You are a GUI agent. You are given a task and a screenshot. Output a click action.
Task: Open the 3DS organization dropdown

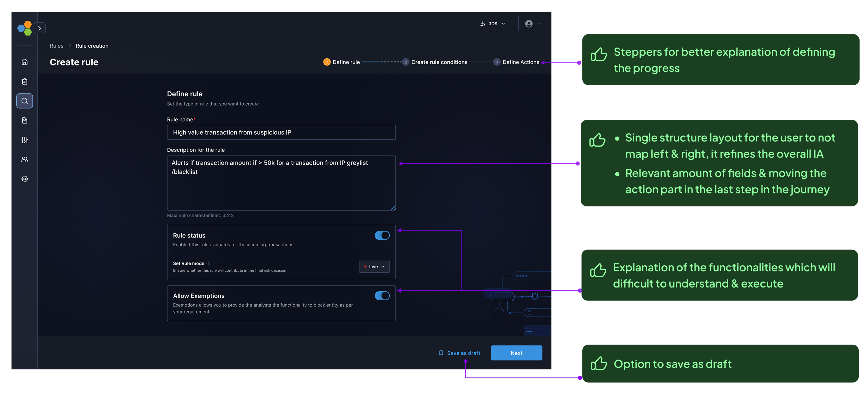pyautogui.click(x=493, y=24)
